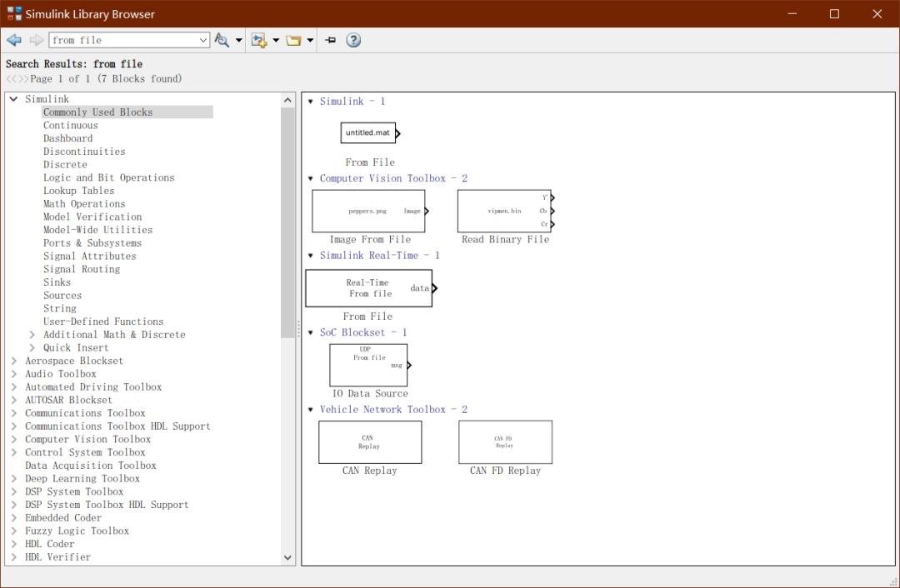Collapse the Computer Vision Toolbox results section
This screenshot has height=588, width=900.
[310, 178]
